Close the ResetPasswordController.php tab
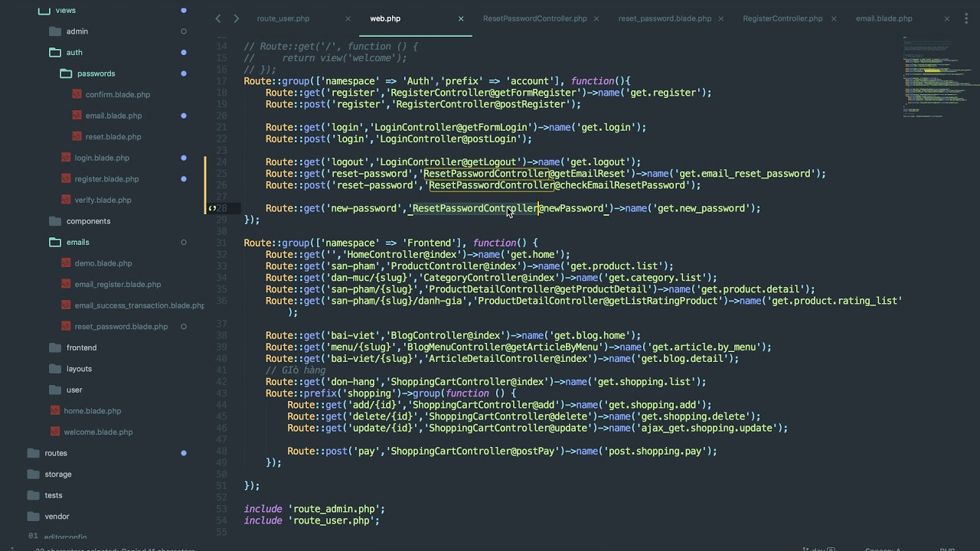The image size is (980, 551). pos(596,18)
